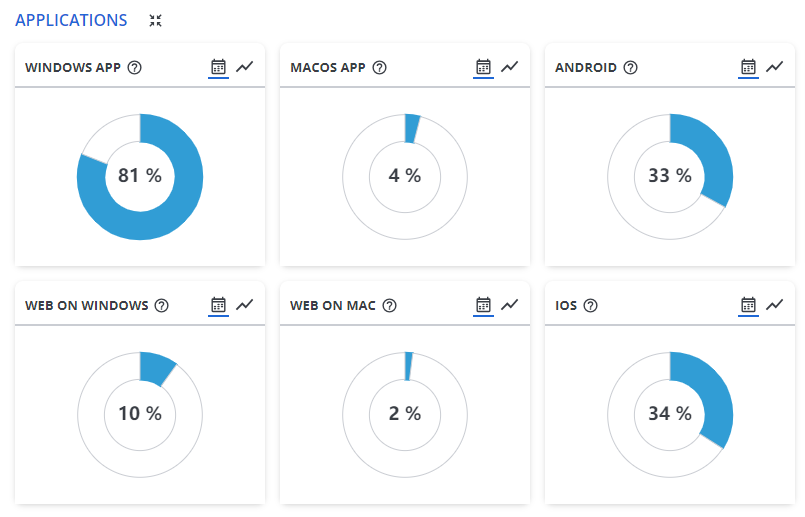Screen dimensions: 805x517
Task: Open help for iOS card
Action: (590, 306)
